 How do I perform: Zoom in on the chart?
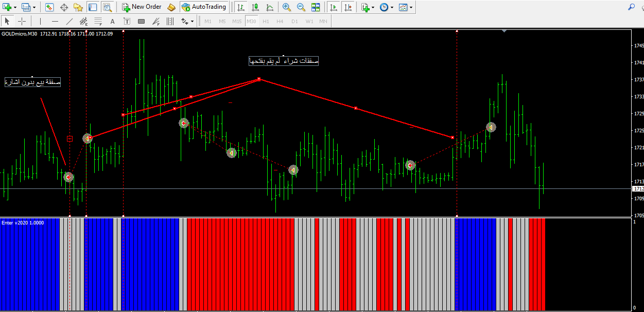click(287, 7)
